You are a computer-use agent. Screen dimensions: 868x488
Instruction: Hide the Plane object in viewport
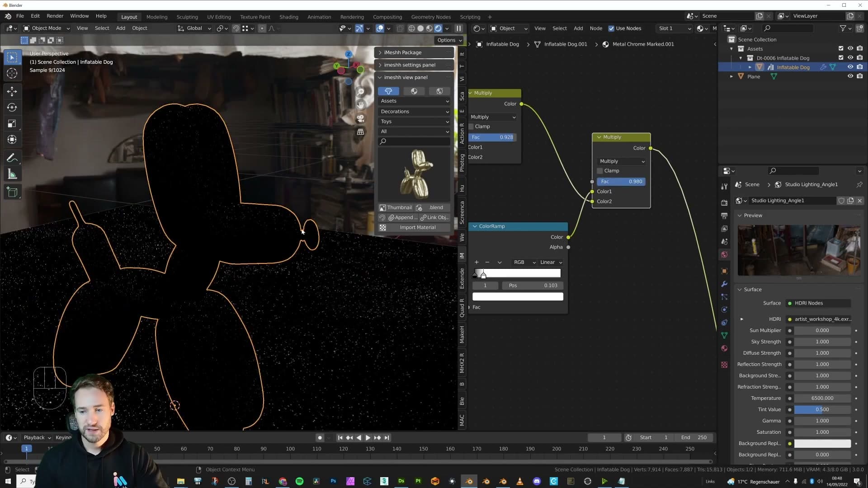850,76
